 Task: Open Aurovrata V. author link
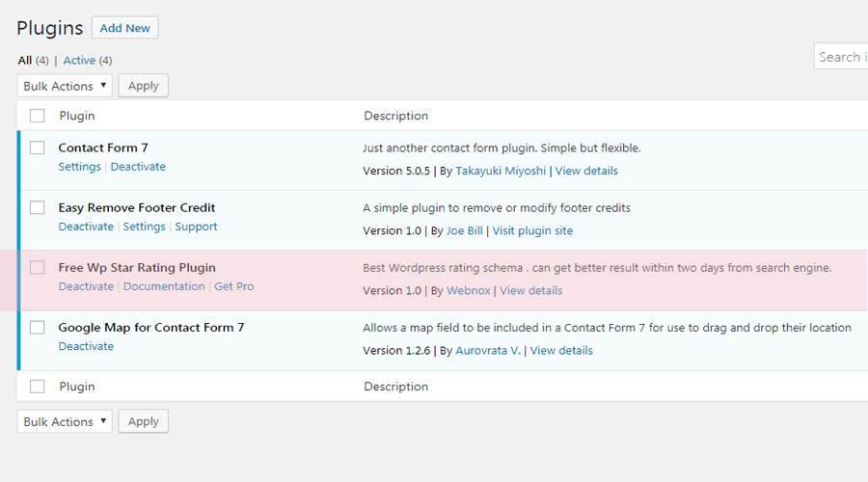tap(488, 350)
